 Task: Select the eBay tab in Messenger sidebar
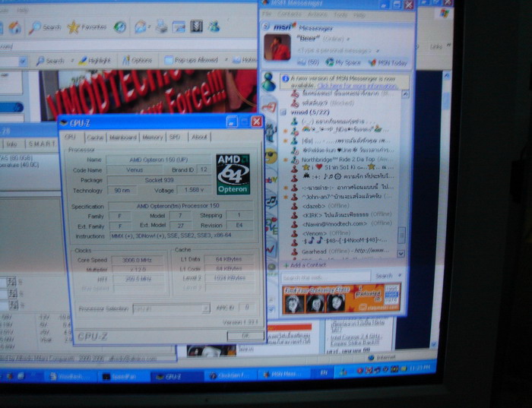pos(271,180)
